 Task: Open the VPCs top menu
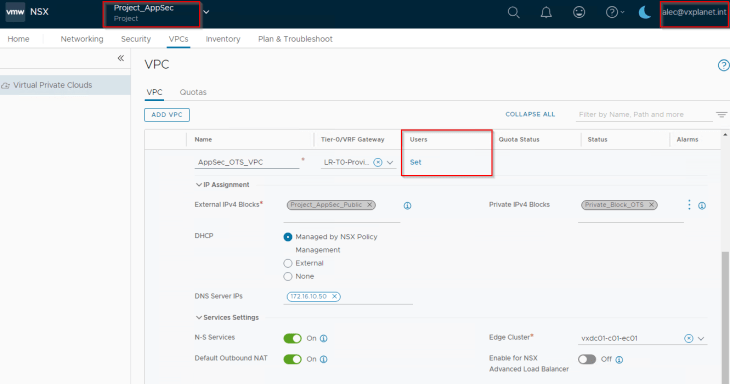click(178, 39)
